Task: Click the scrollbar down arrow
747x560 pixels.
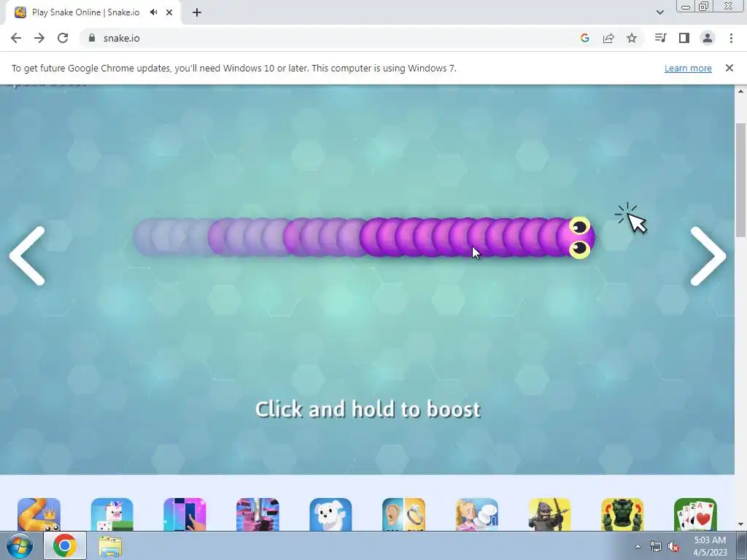Action: [741, 524]
